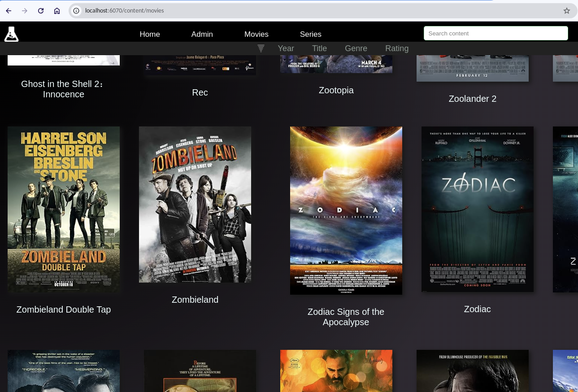
Task: Click the sort filter icon
Action: point(261,48)
